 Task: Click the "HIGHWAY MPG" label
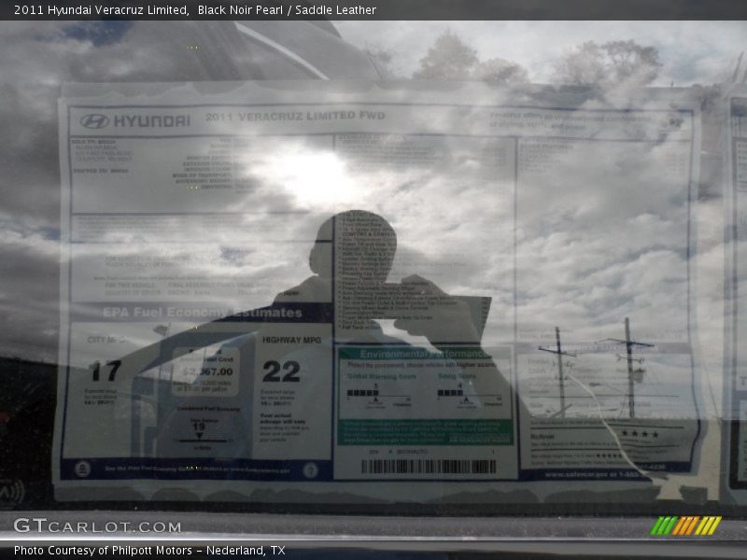(x=291, y=340)
